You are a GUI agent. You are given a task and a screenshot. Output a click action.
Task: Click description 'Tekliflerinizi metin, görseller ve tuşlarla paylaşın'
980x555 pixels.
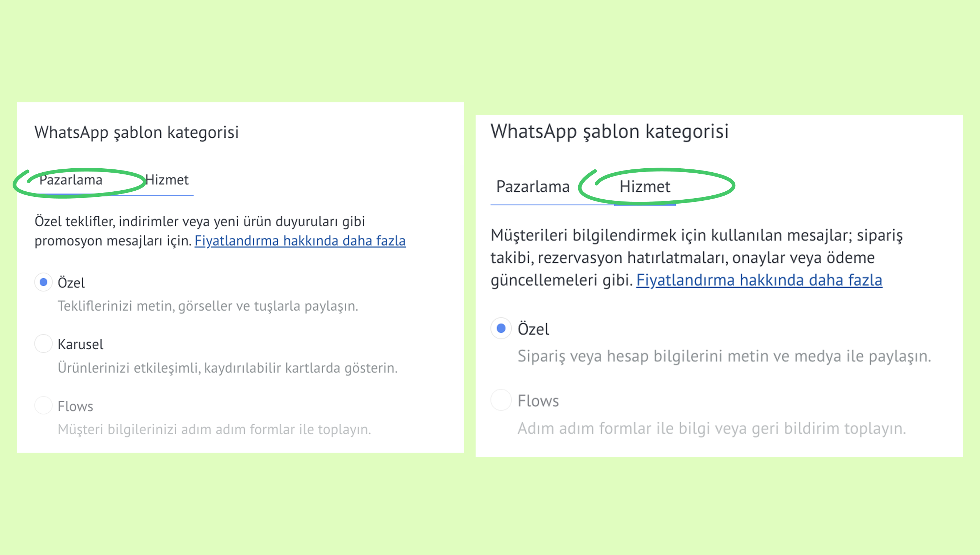208,306
